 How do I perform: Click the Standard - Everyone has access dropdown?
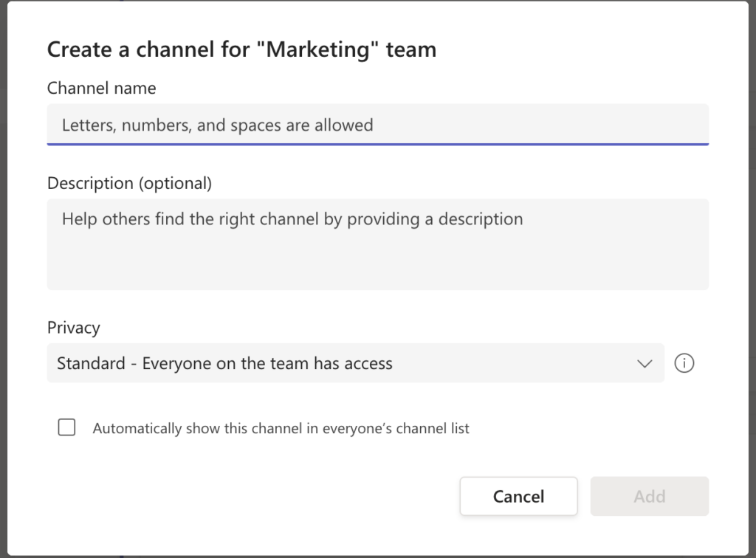coord(354,363)
